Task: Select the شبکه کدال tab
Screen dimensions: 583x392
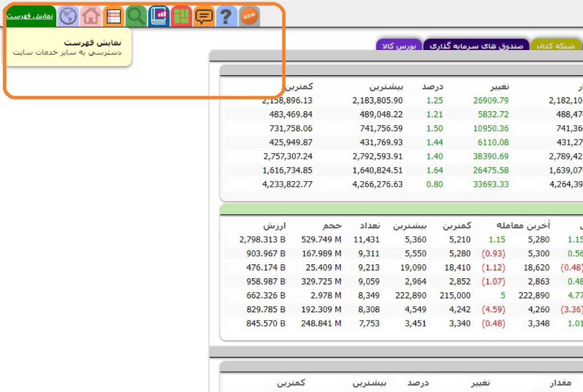Action: [x=557, y=46]
